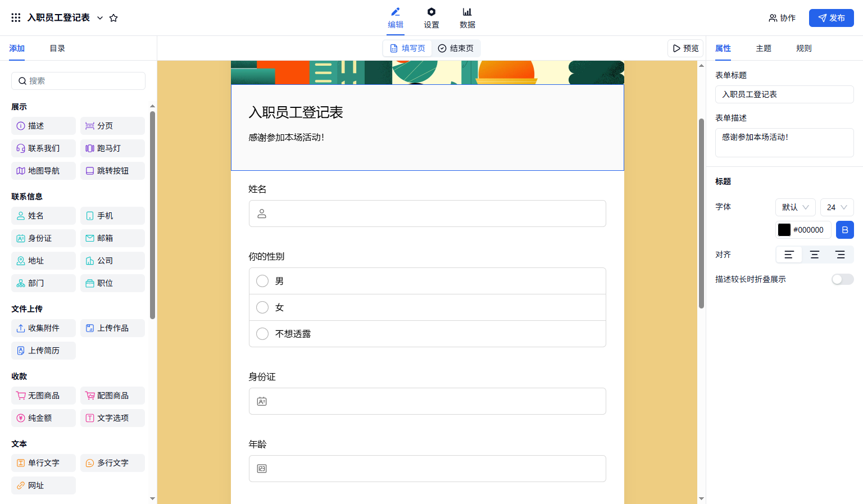This screenshot has height=504, width=863.
Task: Choose the 不想透露 radio option
Action: click(262, 334)
